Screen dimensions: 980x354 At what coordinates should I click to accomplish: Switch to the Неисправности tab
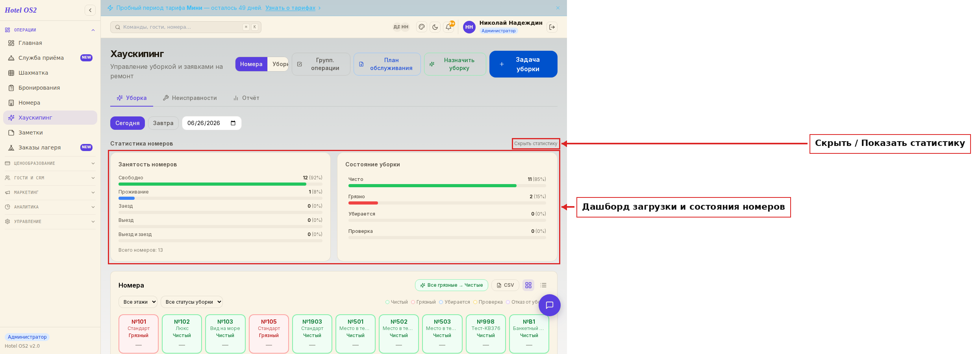click(x=190, y=98)
